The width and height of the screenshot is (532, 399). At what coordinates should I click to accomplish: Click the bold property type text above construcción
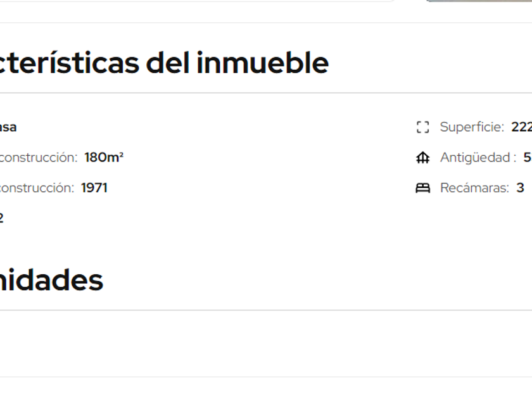click(8, 127)
